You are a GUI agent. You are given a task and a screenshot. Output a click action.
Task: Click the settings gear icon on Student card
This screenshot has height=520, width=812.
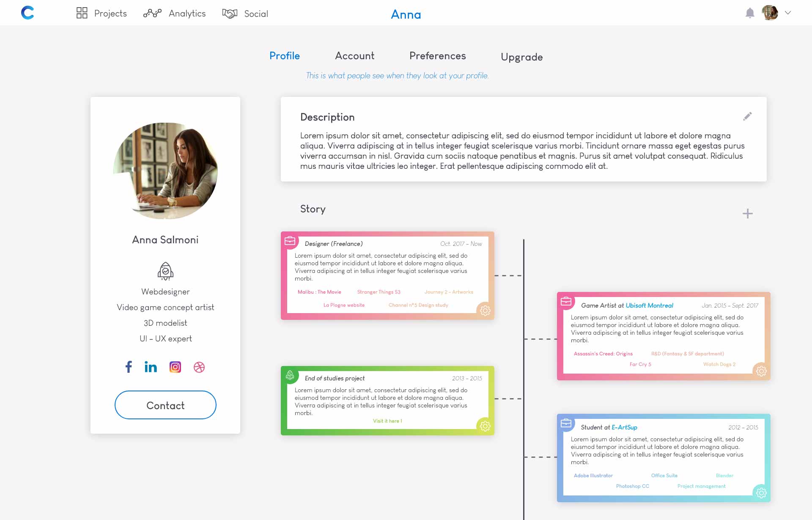click(761, 493)
